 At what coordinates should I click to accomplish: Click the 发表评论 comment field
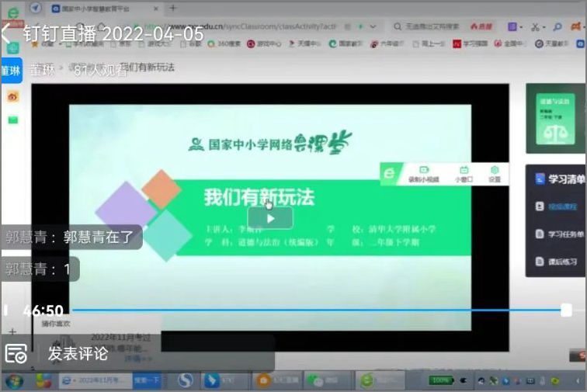(78, 354)
